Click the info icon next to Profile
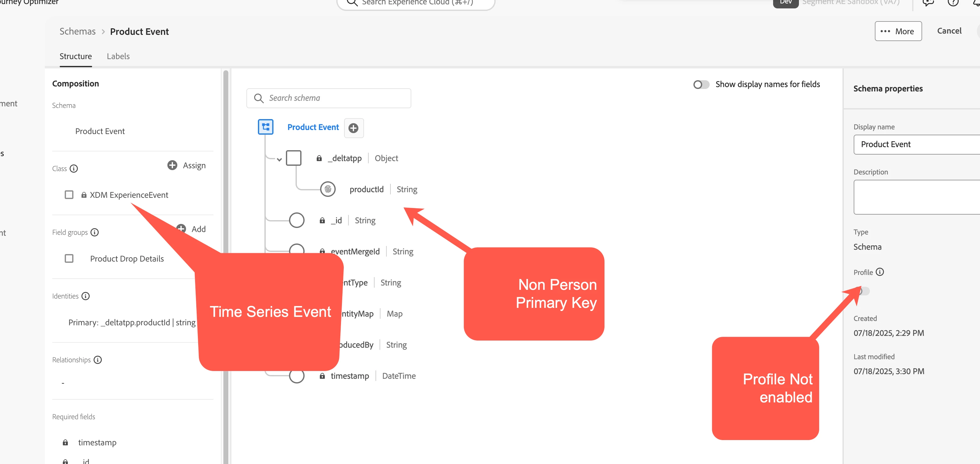980x464 pixels. click(x=880, y=272)
